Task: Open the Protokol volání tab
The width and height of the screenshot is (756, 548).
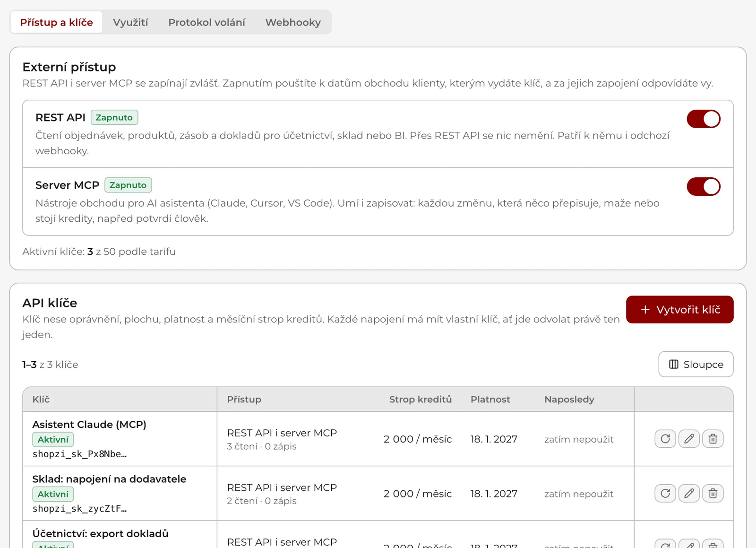Action: click(206, 22)
